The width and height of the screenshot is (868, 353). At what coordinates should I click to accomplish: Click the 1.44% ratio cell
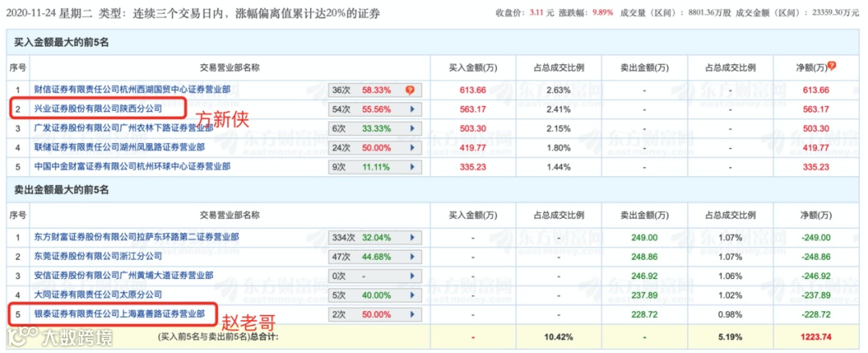pos(559,166)
